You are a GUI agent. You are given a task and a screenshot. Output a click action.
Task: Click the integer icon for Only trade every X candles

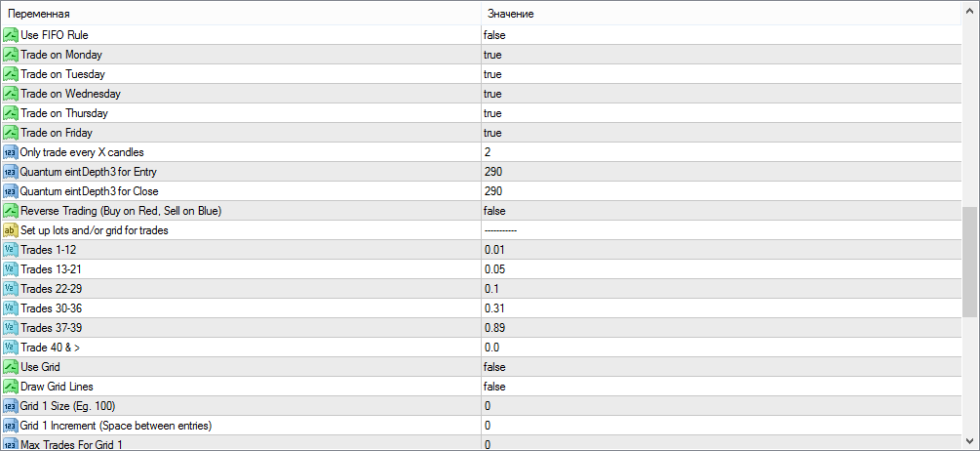pos(11,152)
